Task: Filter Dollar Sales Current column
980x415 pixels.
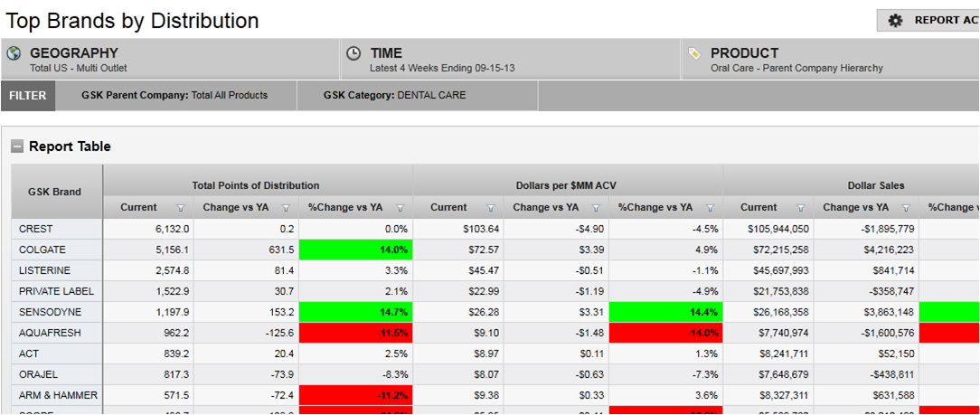Action: (x=800, y=208)
